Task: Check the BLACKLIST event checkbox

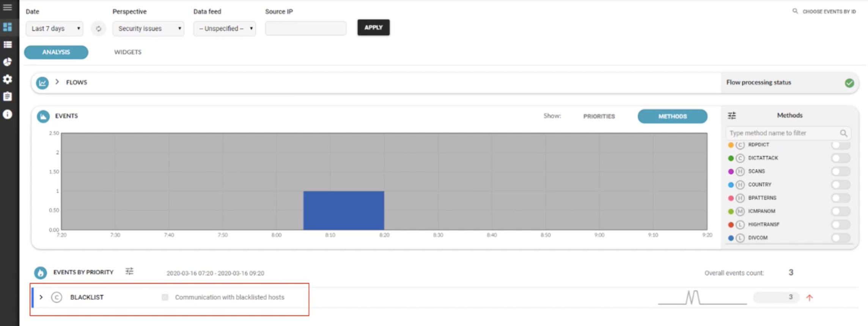Action: (x=165, y=298)
